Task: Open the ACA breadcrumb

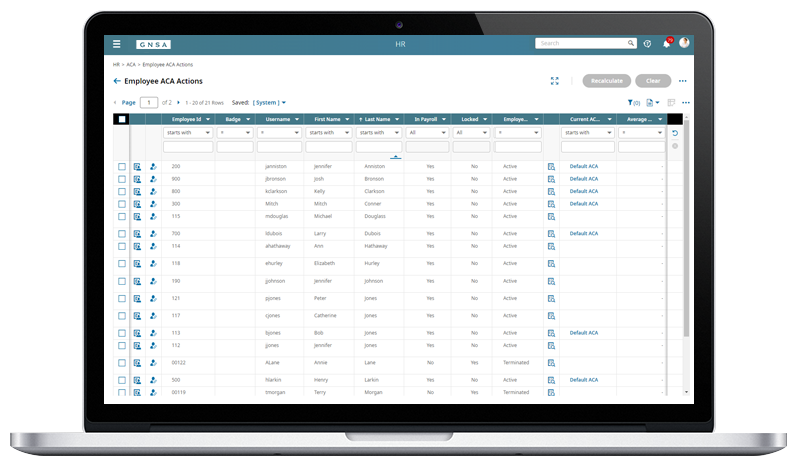Action: click(x=131, y=65)
